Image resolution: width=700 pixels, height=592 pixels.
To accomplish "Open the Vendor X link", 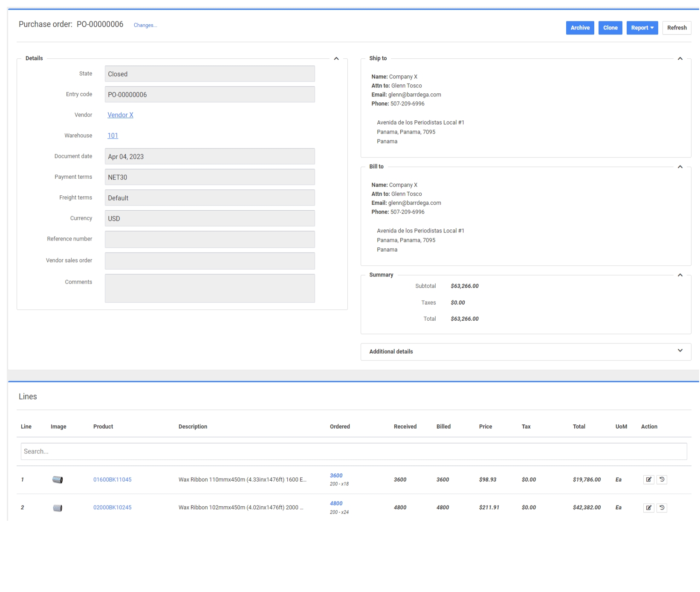I will [120, 115].
